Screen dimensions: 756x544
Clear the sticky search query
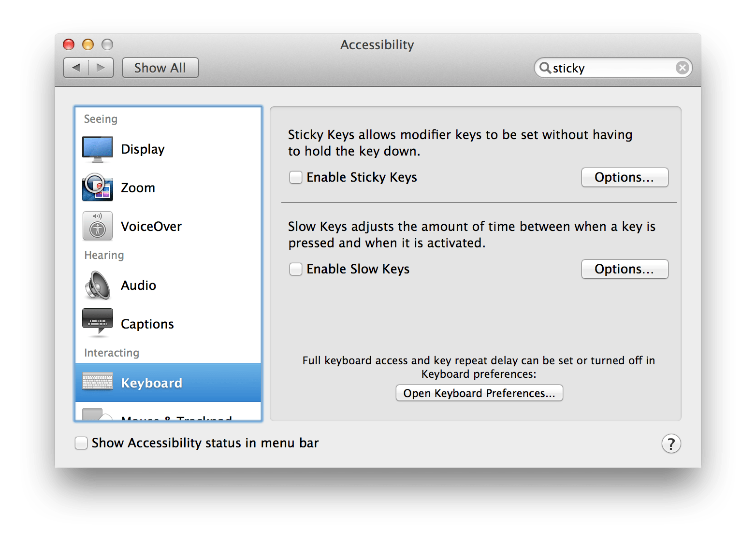[683, 68]
